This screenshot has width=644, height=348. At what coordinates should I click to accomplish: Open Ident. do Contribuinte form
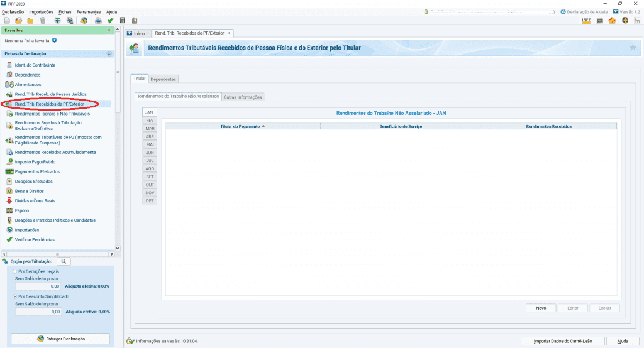point(35,65)
